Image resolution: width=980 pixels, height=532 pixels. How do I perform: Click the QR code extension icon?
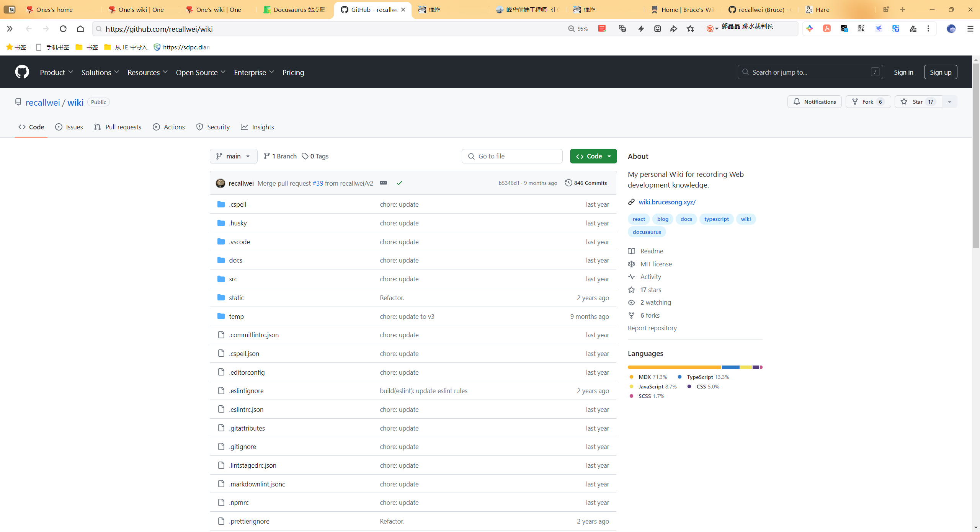click(861, 29)
